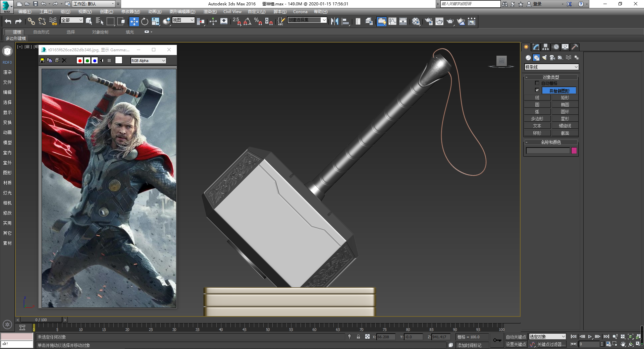Open Align tool

coord(345,21)
